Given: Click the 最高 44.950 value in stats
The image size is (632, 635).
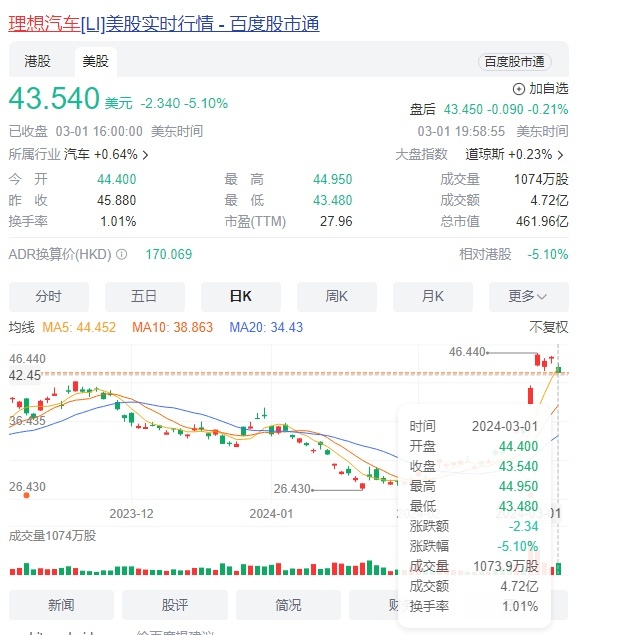Looking at the screenshot, I should coord(332,179).
